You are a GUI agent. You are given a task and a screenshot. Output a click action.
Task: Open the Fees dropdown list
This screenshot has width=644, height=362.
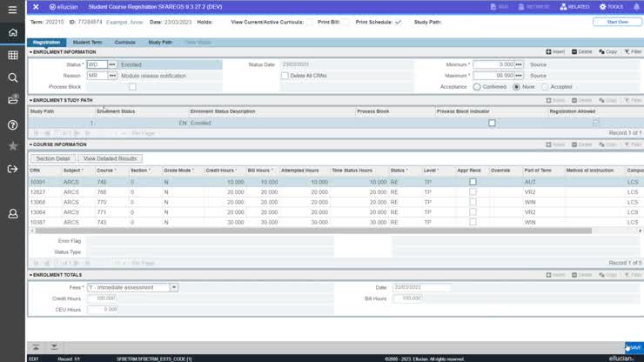pyautogui.click(x=174, y=287)
